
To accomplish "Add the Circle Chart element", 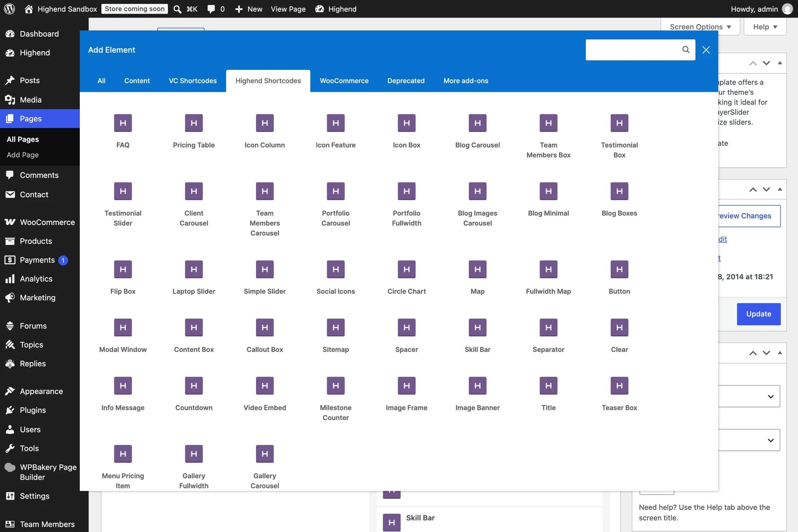I will (406, 278).
